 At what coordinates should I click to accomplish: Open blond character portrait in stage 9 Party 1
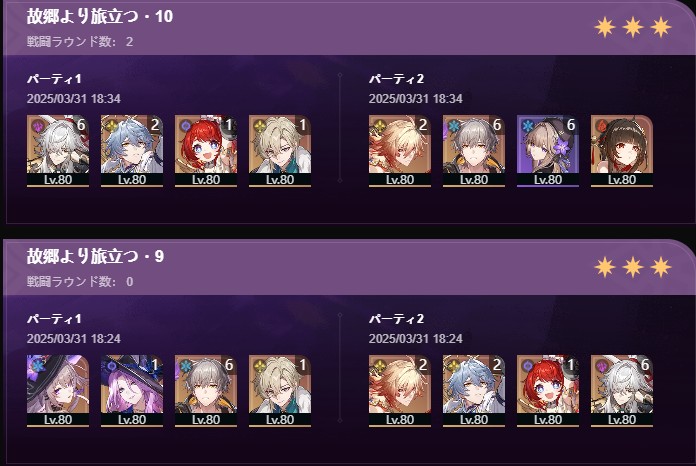point(280,391)
